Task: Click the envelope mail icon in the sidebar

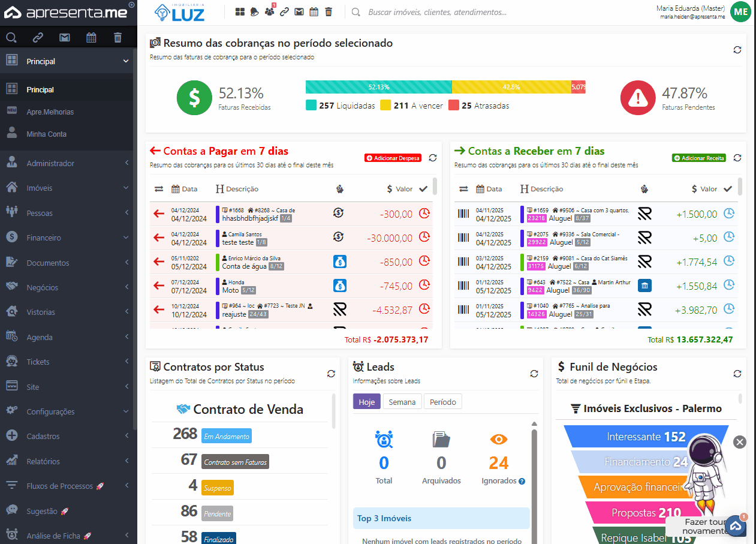Action: pyautogui.click(x=65, y=38)
